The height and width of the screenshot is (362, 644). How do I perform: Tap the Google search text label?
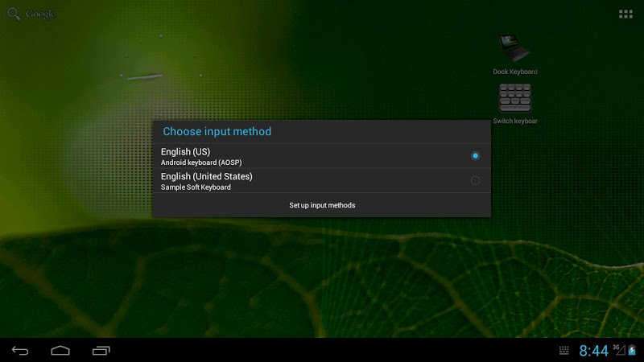[x=40, y=14]
